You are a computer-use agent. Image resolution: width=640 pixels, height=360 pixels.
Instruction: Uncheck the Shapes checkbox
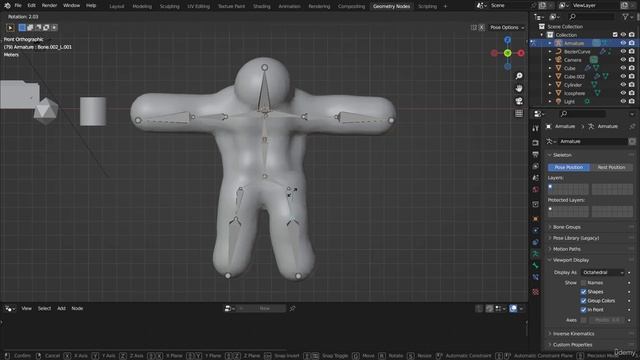click(583, 292)
